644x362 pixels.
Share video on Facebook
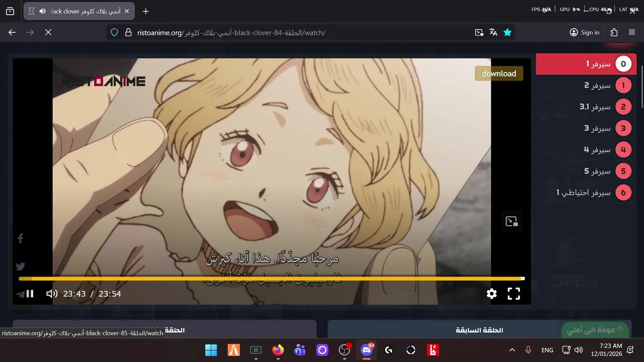coord(21,239)
